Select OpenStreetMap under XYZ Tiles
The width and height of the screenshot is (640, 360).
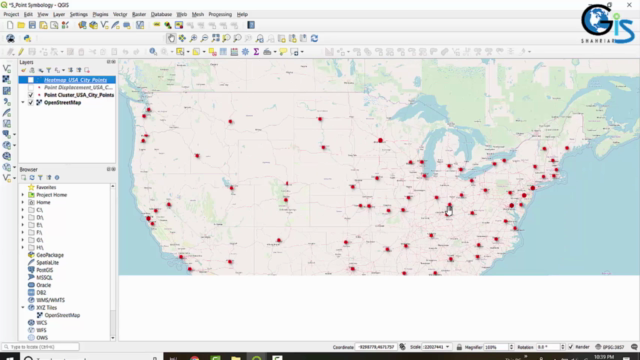[x=62, y=315]
